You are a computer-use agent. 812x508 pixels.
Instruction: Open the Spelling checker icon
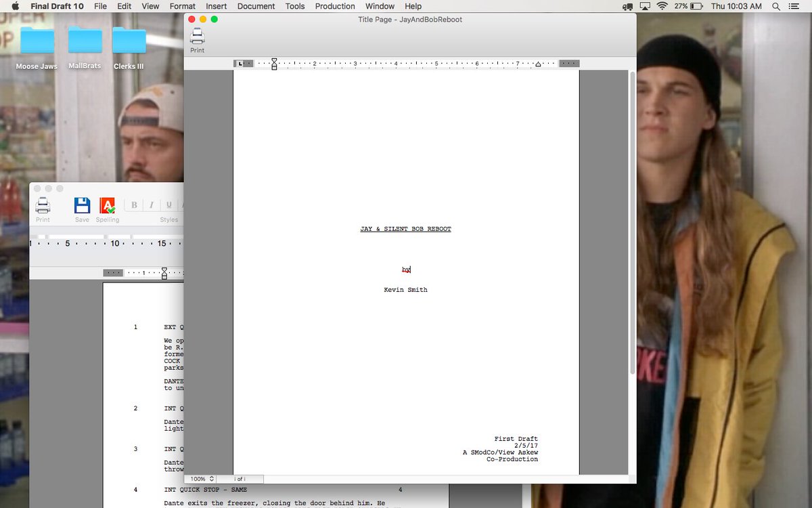(107, 205)
